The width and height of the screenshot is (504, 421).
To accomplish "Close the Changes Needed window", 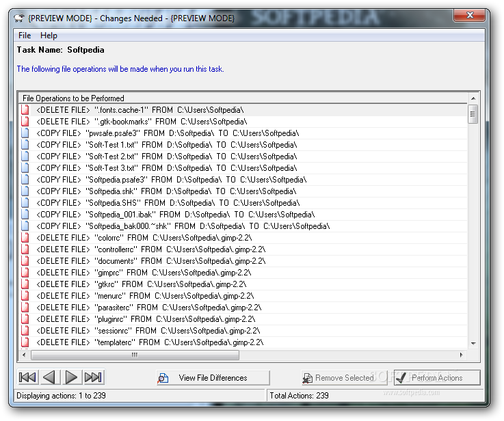I will [469, 15].
